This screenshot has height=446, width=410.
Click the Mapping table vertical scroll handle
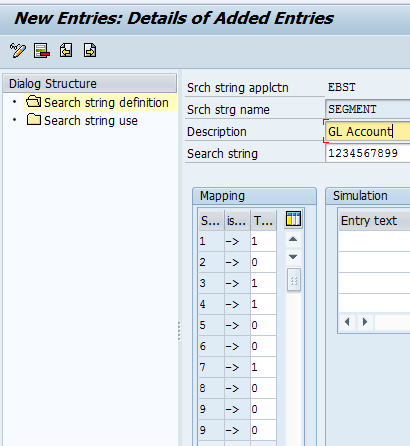click(x=294, y=280)
